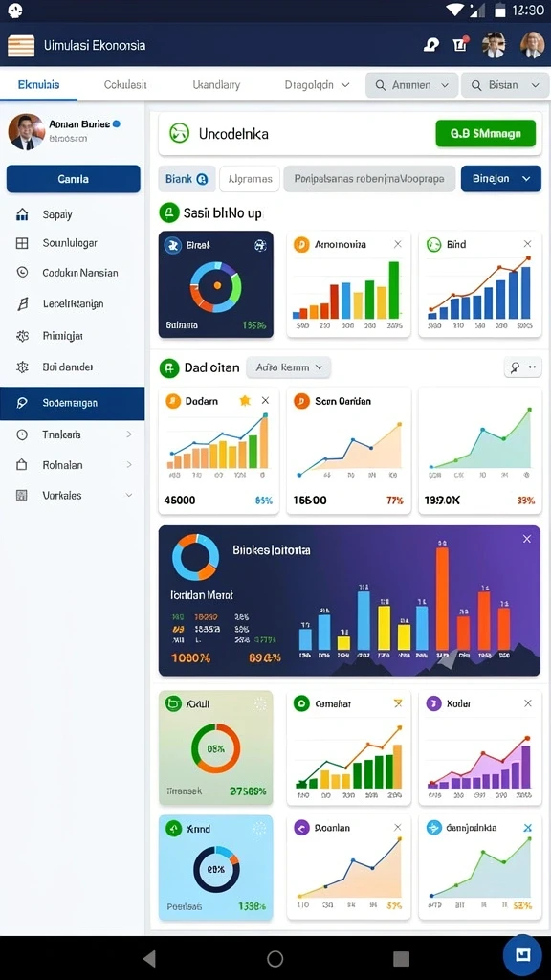Toggle the star favorite on Dadarn card
551x980 pixels.
click(245, 401)
